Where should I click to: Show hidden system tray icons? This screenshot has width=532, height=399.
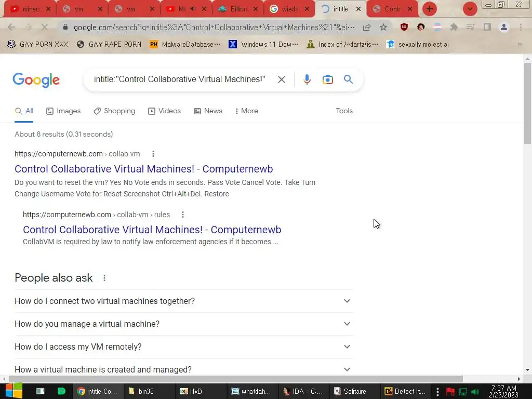tap(437, 392)
